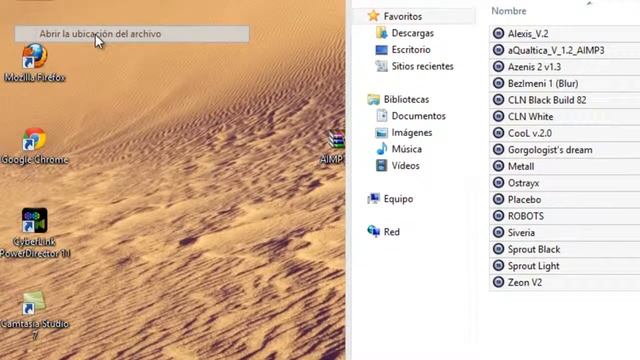640x360 pixels.
Task: Open the Imágenes library
Action: pyautogui.click(x=411, y=133)
